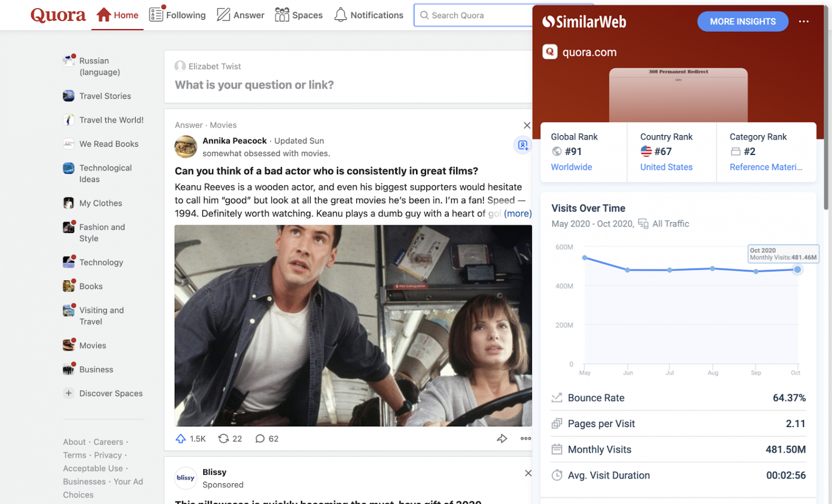Click the Pages per Visit value 2.11
832x504 pixels.
796,424
